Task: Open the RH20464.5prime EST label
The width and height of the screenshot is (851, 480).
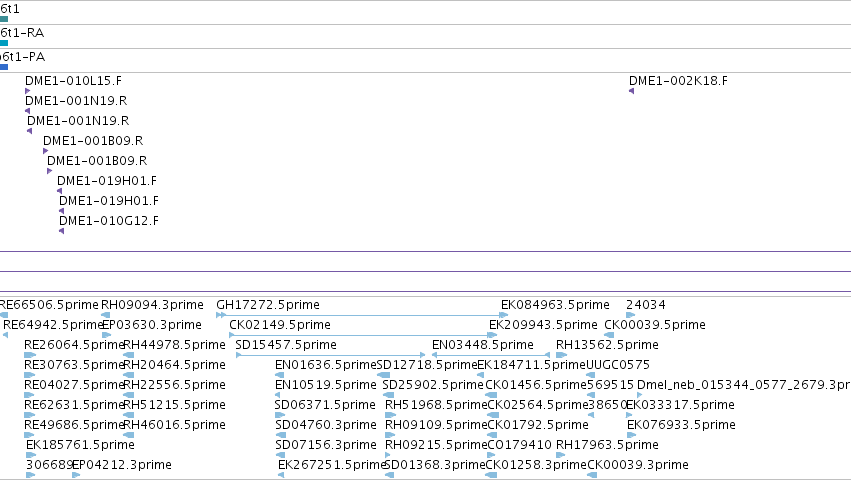Action: click(175, 365)
